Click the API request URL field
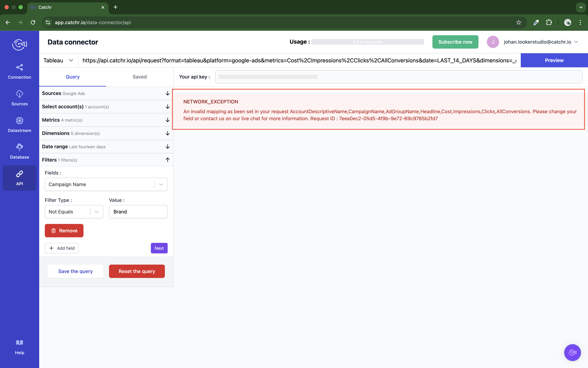 click(x=299, y=60)
